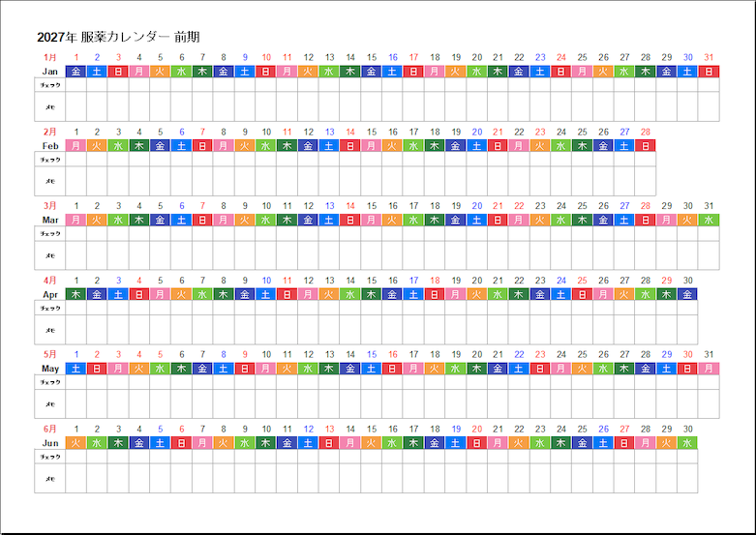Click January's メモ row label
756x535 pixels.
click(x=50, y=107)
